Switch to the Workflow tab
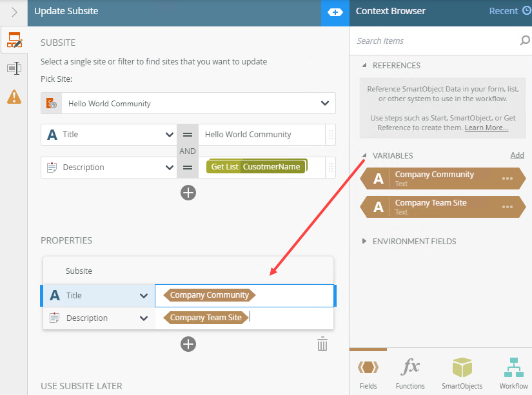This screenshot has height=395, width=532. click(513, 374)
